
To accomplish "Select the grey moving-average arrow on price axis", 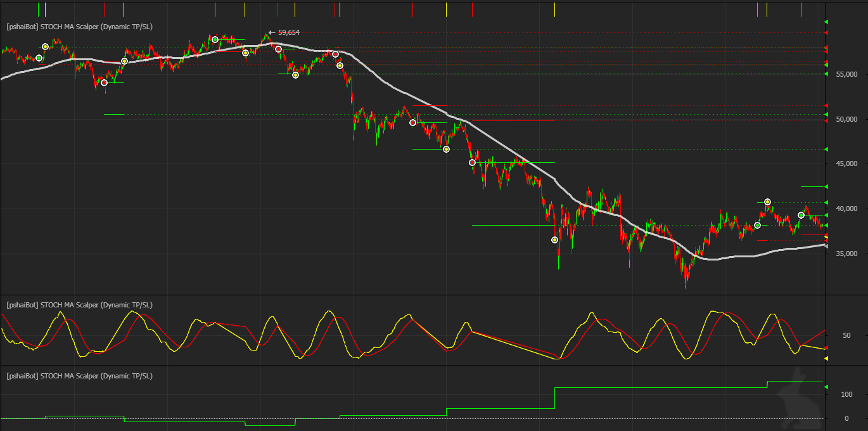I will tap(826, 246).
